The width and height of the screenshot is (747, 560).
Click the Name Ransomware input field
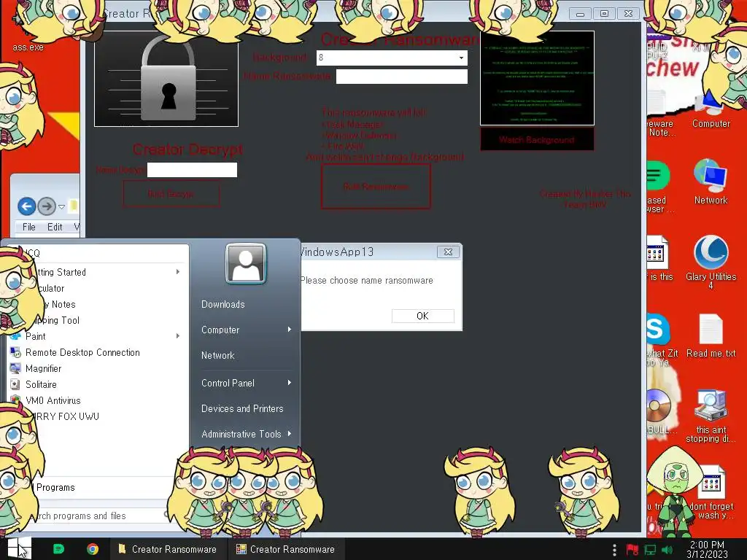[x=402, y=76]
